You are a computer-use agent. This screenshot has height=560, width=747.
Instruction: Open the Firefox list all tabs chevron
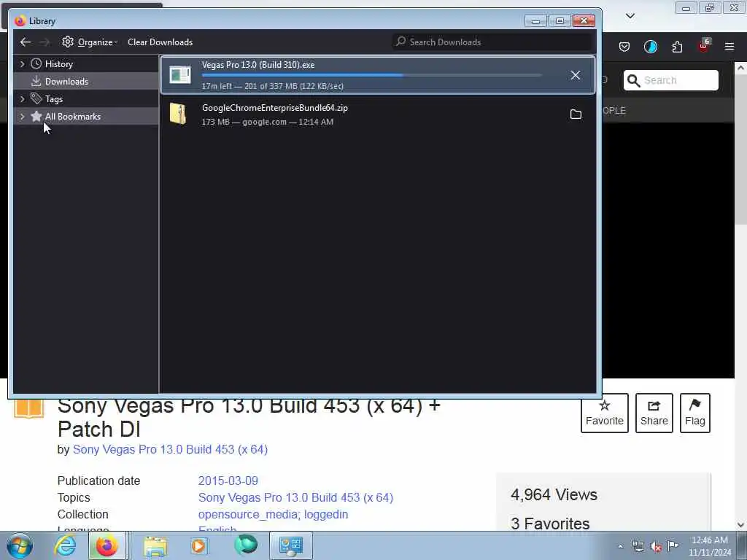[630, 16]
